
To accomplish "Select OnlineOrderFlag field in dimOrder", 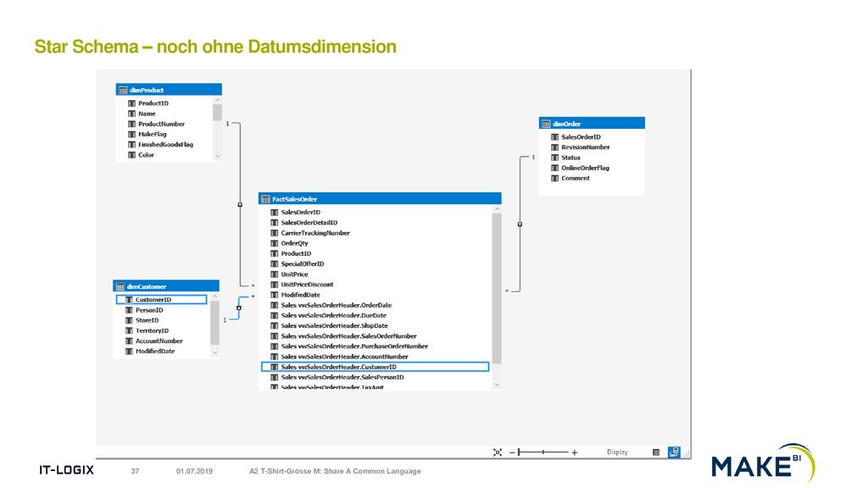I will pyautogui.click(x=585, y=168).
